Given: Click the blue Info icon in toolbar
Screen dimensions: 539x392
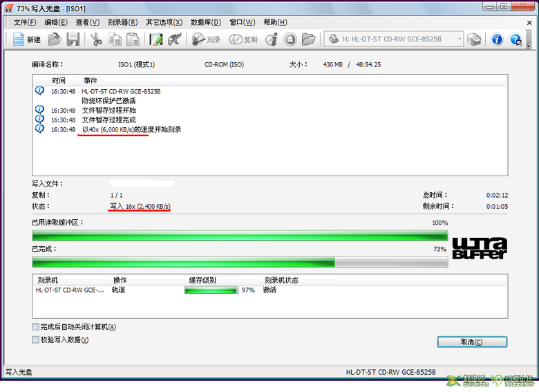Looking at the screenshot, I should [496, 39].
